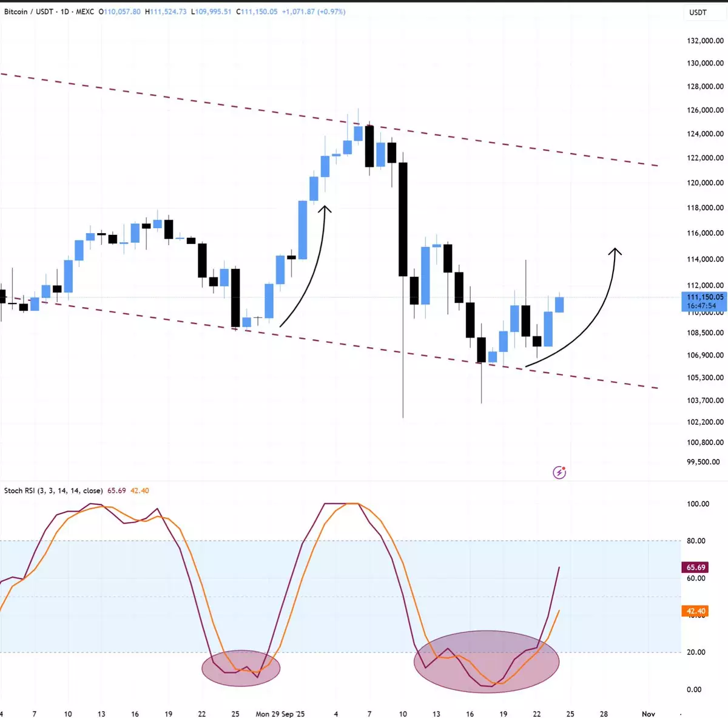Click the closing price value C111,150.05
728x718 pixels.
pos(257,12)
